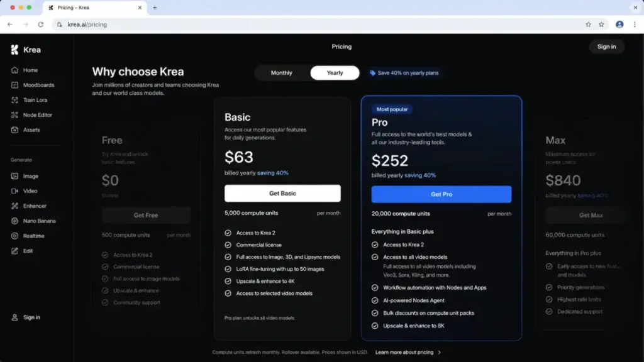Click the Nano Banana icon
644x362 pixels.
tap(15, 221)
